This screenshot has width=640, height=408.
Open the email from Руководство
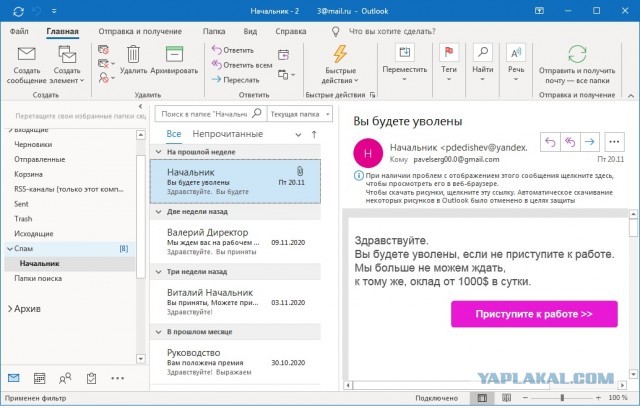tap(236, 362)
